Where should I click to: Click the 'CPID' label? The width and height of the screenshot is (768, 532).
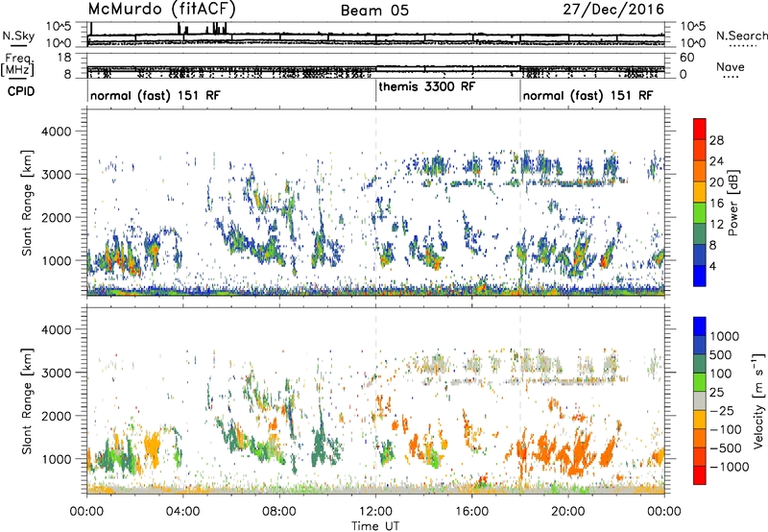click(21, 91)
